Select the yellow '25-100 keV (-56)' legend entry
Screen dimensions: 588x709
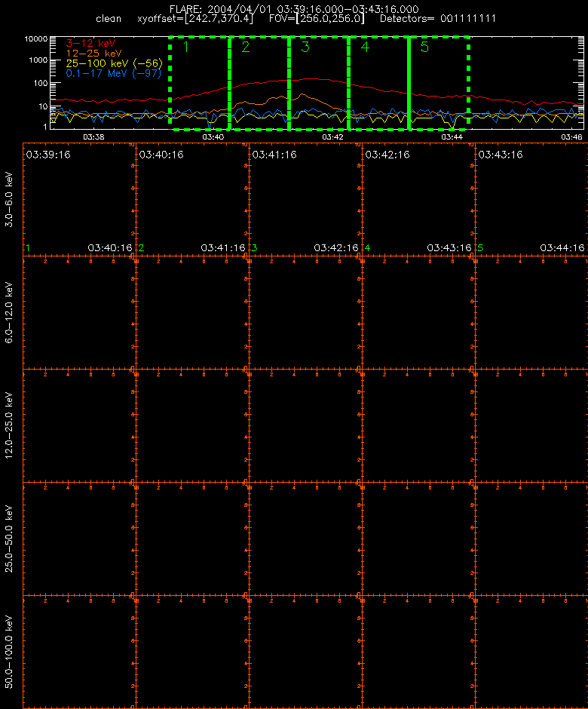[x=115, y=63]
